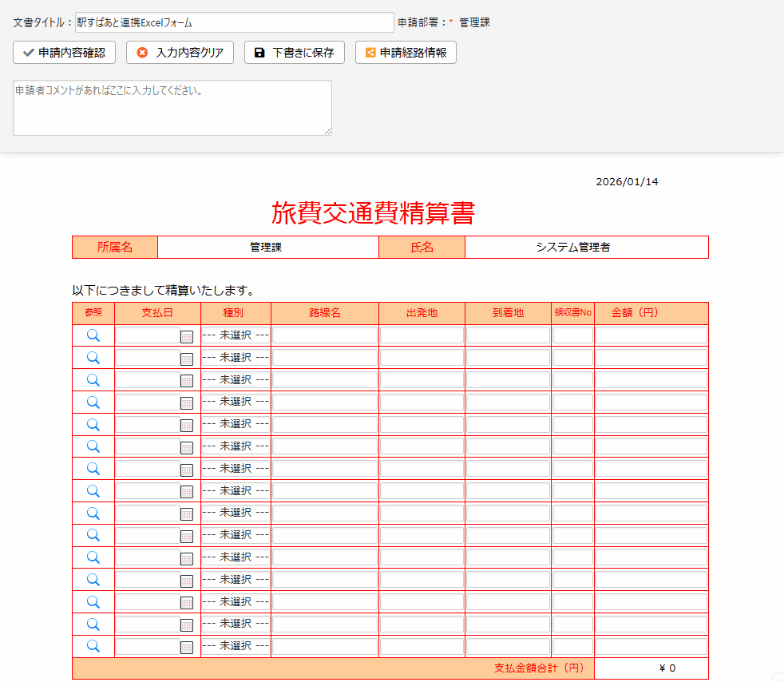Image resolution: width=784 pixels, height=682 pixels.
Task: Click the magnifier icon in the fifth row
Action: 93,424
